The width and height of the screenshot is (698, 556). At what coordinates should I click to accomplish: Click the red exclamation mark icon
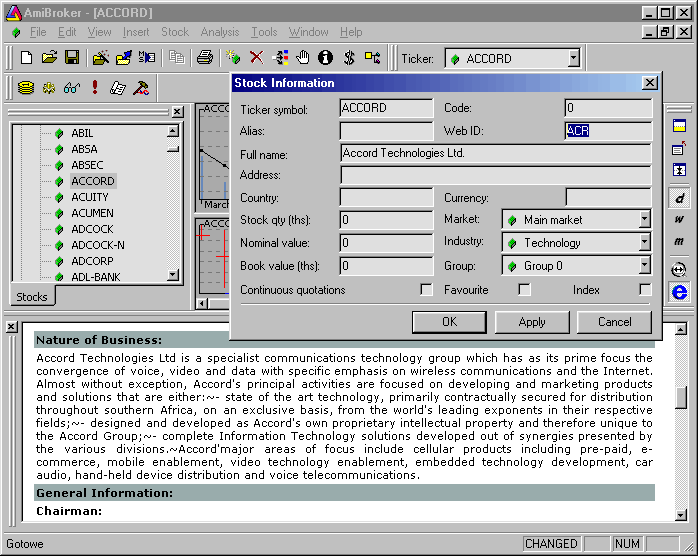95,88
